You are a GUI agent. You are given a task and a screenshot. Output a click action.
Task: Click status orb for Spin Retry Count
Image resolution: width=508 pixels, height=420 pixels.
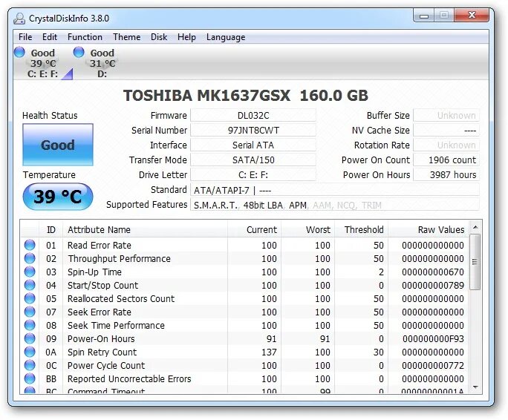click(x=30, y=352)
